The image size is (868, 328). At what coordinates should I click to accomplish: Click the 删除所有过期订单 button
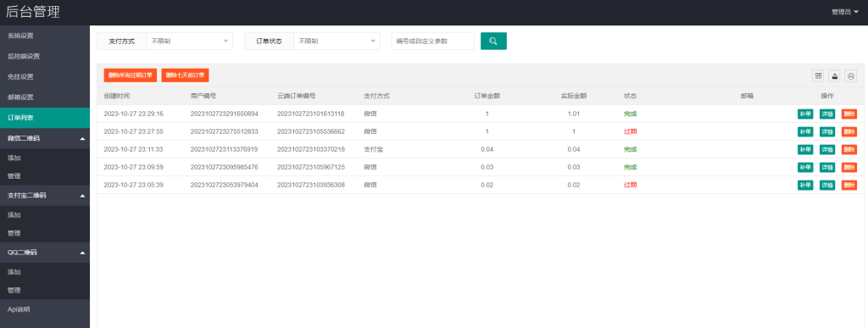tap(130, 75)
